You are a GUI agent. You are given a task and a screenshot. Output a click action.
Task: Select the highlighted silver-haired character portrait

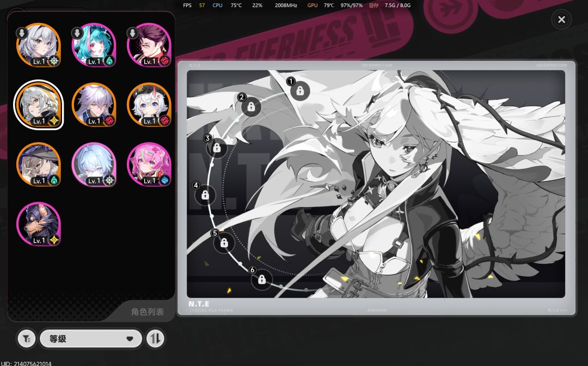(x=39, y=105)
